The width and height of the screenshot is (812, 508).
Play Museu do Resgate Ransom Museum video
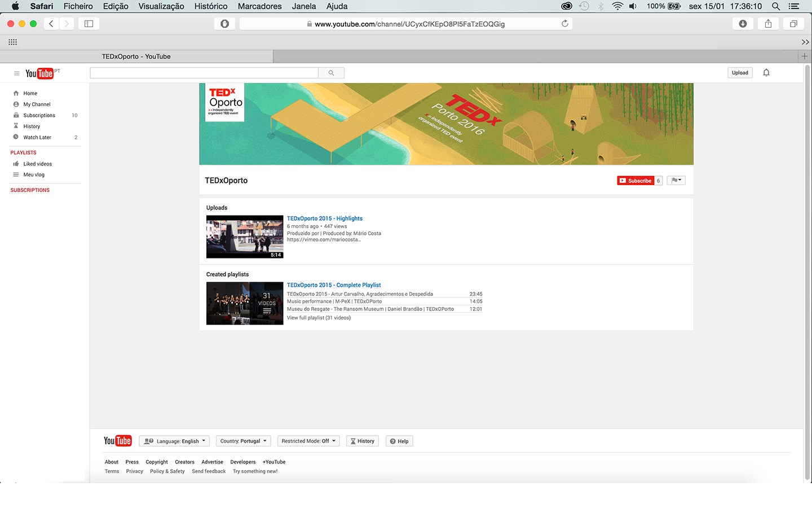[x=370, y=309]
